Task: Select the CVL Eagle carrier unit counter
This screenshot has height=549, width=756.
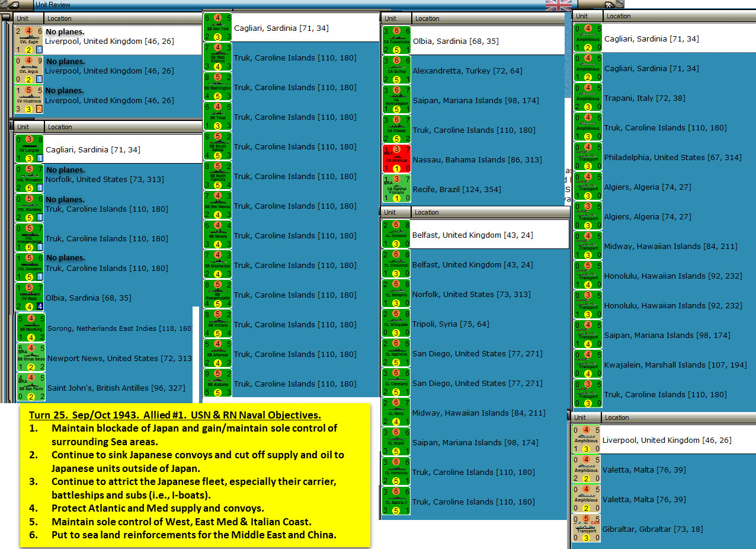Action: click(x=29, y=40)
